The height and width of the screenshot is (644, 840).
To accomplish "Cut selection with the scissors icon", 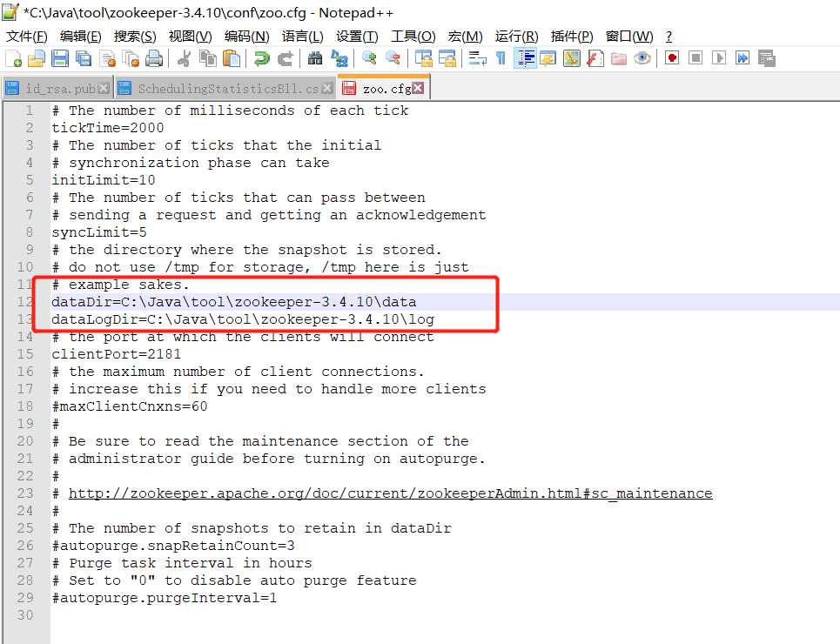I will coord(184,58).
